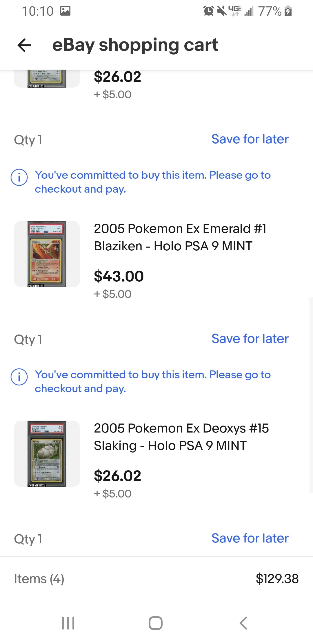
Task: Change the Qty 1 for Blaziken
Action: pyautogui.click(x=28, y=339)
